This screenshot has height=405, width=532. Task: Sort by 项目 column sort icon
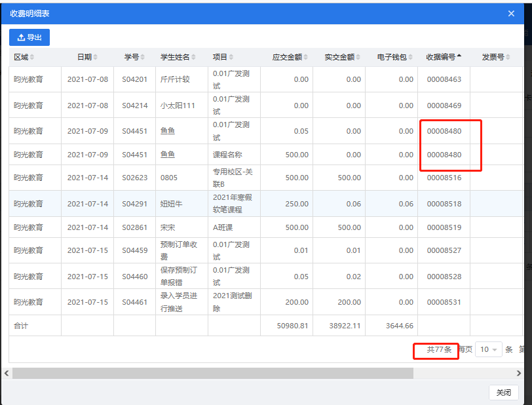coord(231,57)
